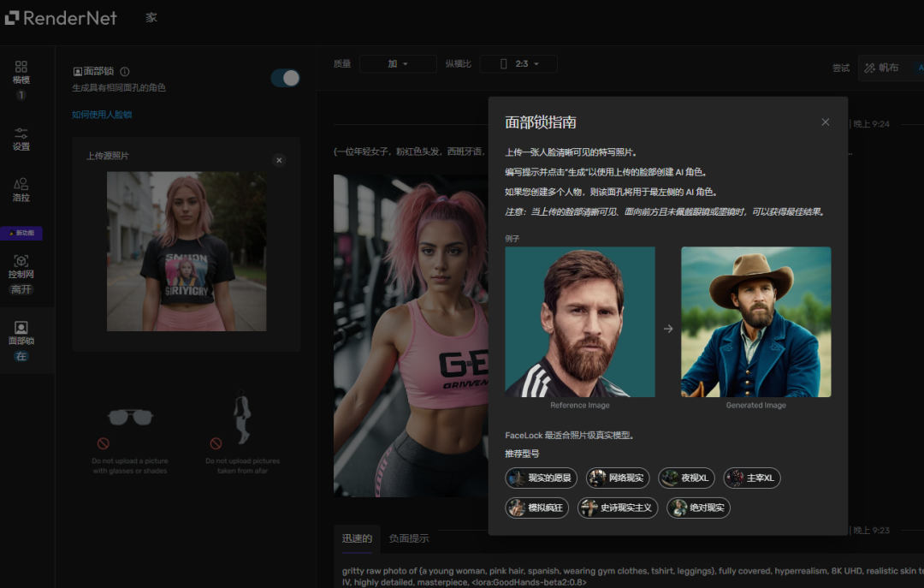Expand the 质量 quality dropdown
The image size is (924, 588).
pyautogui.click(x=397, y=64)
